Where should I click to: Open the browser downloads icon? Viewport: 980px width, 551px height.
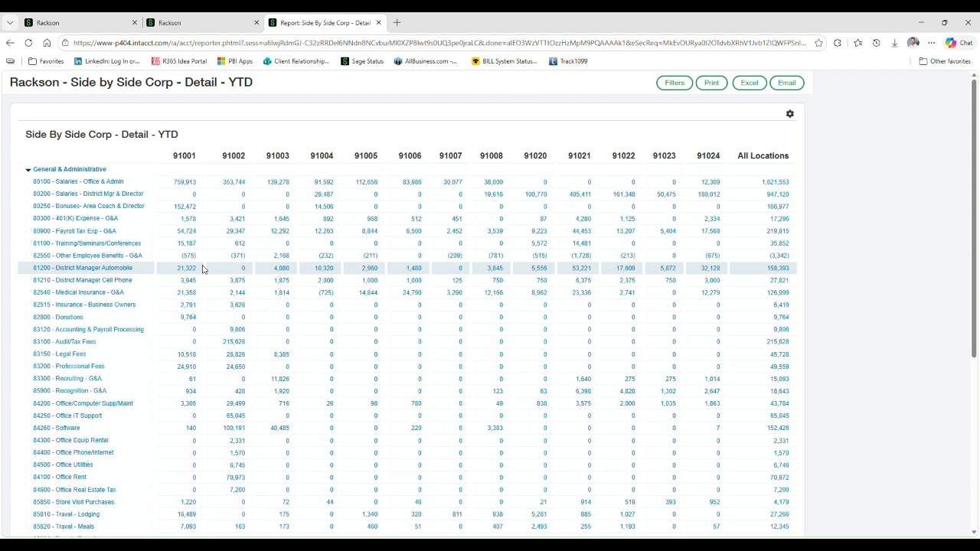(x=894, y=43)
